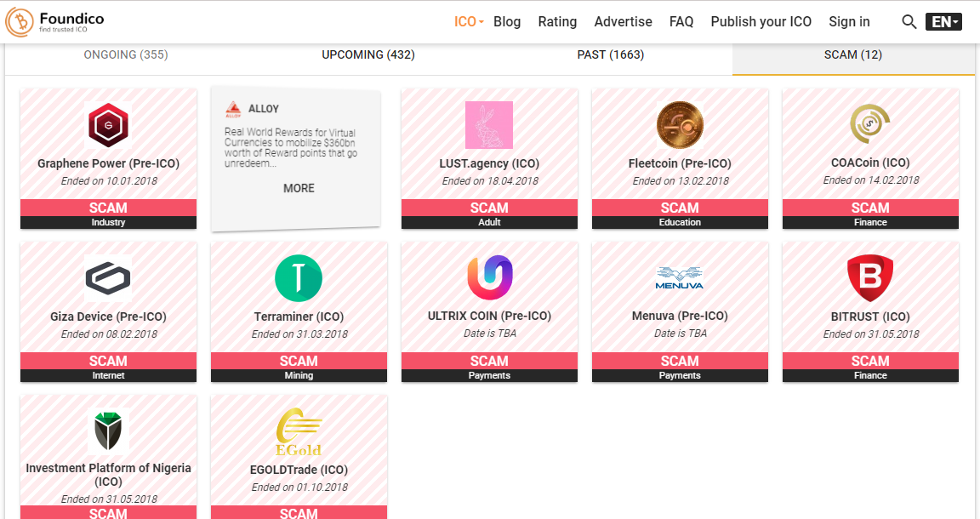The width and height of the screenshot is (980, 519).
Task: Expand the ICO dropdown menu
Action: point(469,22)
